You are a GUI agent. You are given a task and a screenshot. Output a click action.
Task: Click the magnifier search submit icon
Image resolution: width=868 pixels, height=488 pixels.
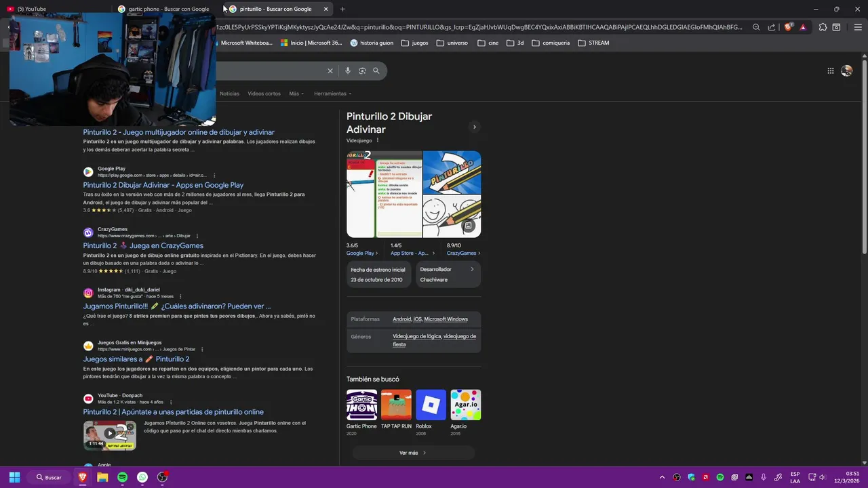point(376,70)
